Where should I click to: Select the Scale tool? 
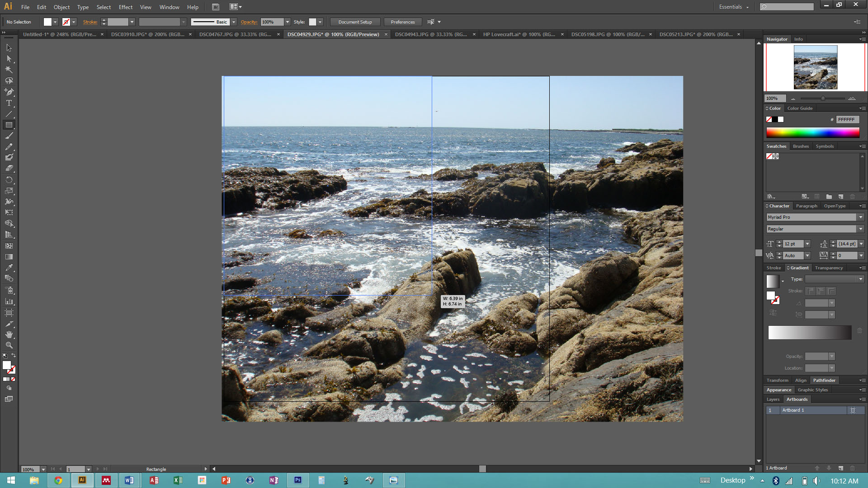pyautogui.click(x=9, y=191)
